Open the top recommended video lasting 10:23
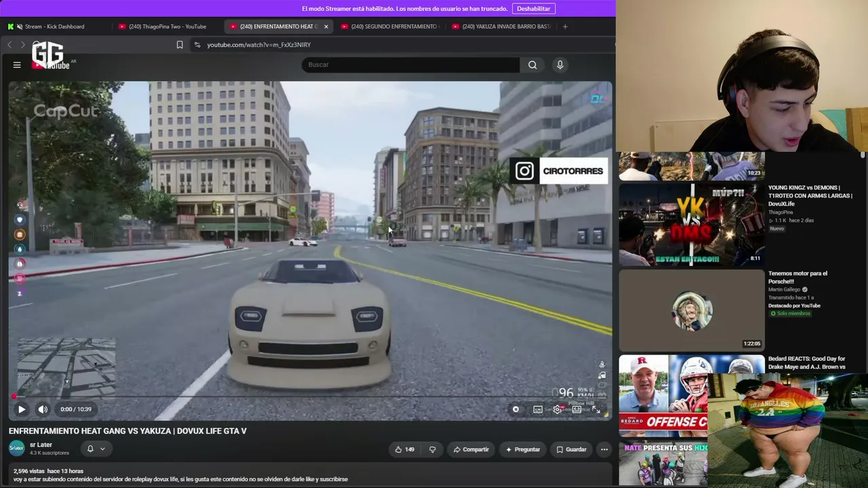 click(x=692, y=166)
